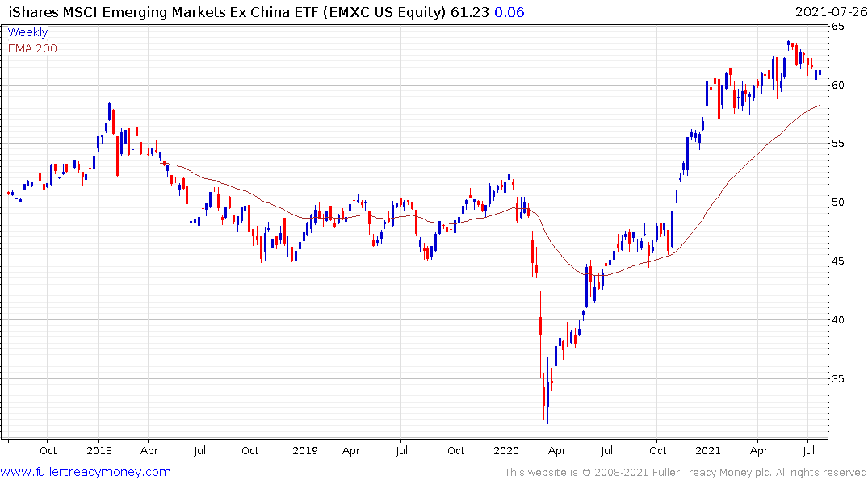Click the 65 price axis label
868x484 pixels.
click(837, 27)
